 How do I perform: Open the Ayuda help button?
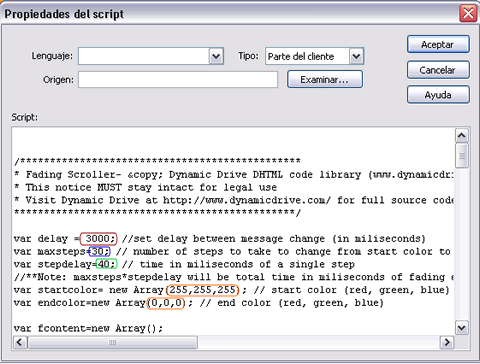pyautogui.click(x=438, y=95)
